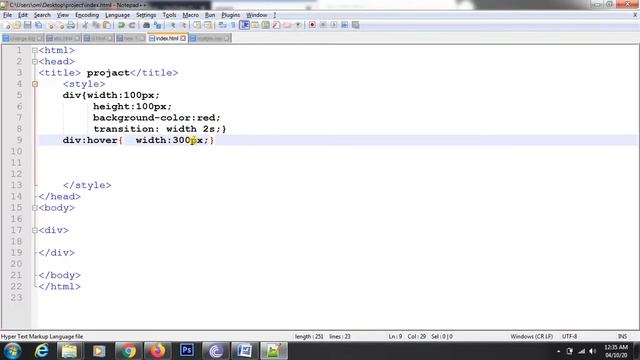This screenshot has width=640, height=360.
Task: Open the Language menu
Action: (117, 15)
